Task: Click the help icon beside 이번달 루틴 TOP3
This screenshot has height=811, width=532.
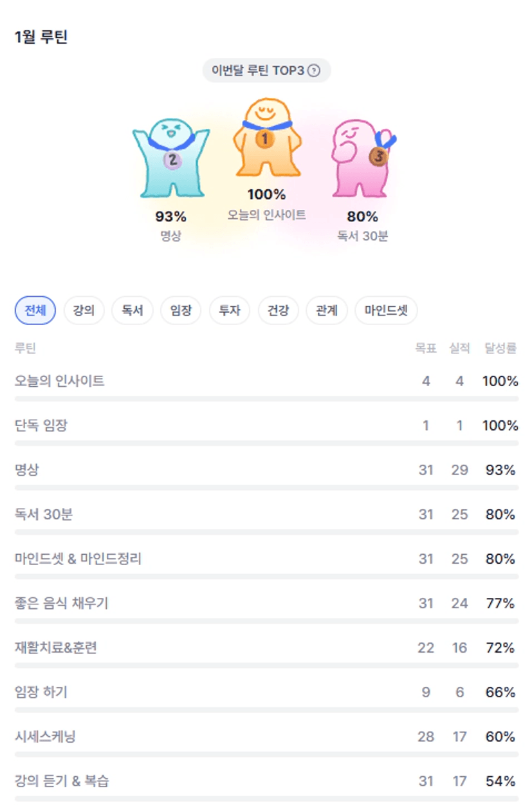Action: (314, 71)
